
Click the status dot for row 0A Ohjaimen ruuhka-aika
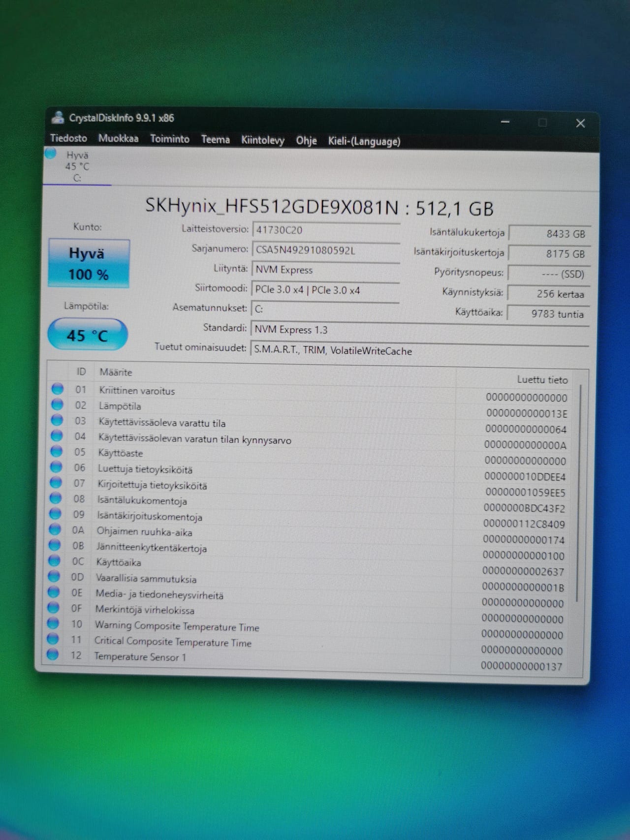pyautogui.click(x=55, y=529)
